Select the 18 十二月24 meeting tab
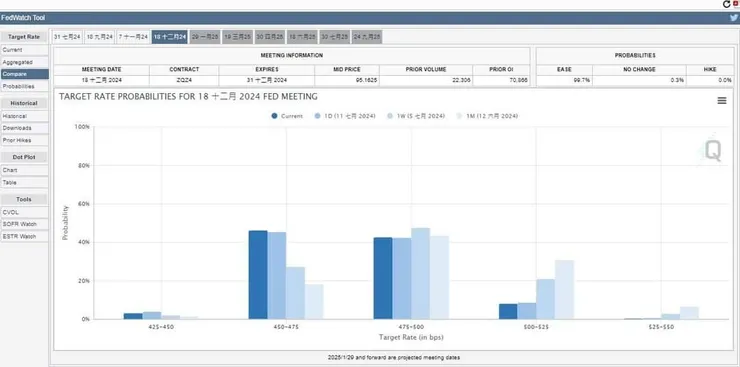This screenshot has height=367, width=740. coord(170,37)
